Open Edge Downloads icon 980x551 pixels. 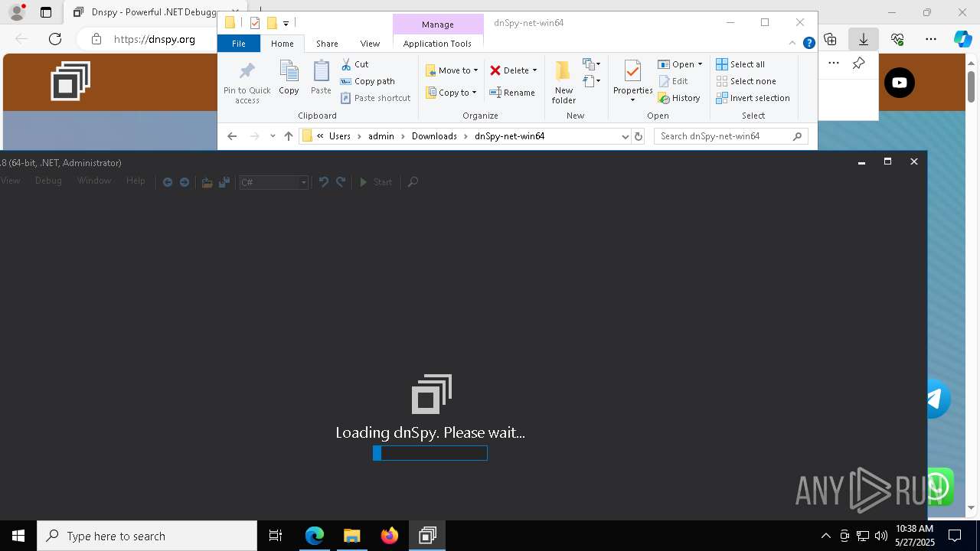coord(864,39)
